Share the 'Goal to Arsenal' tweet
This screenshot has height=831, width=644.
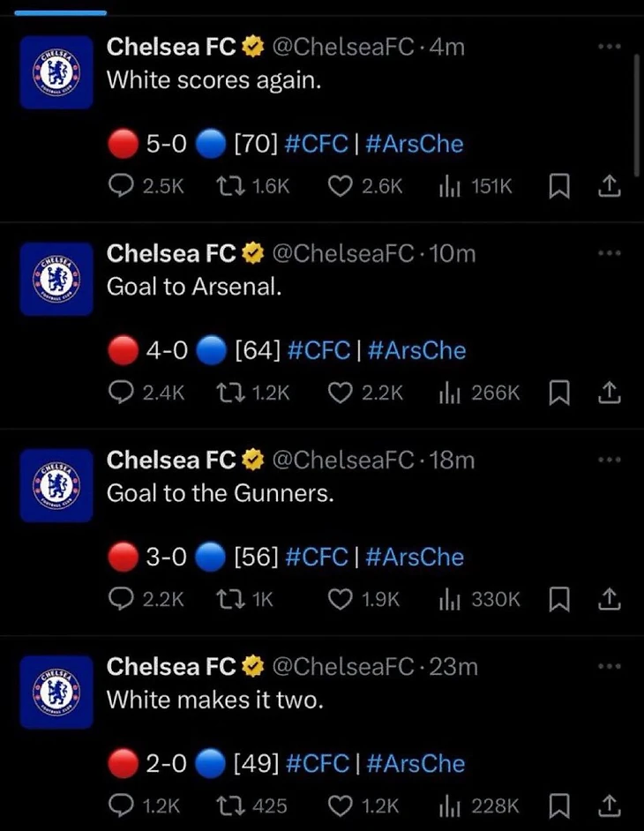click(x=610, y=393)
